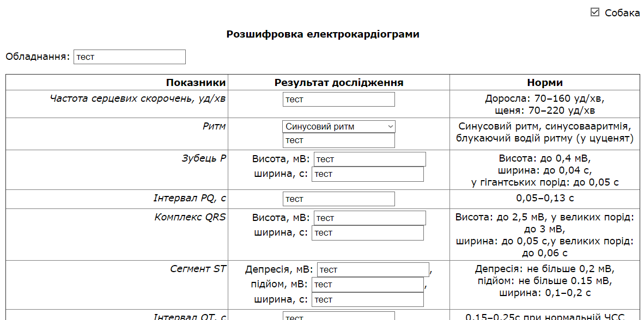Click the Норми column header

544,83
